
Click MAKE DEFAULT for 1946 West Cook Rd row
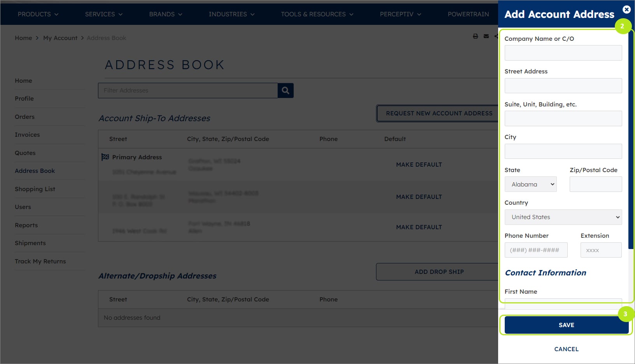[419, 227]
